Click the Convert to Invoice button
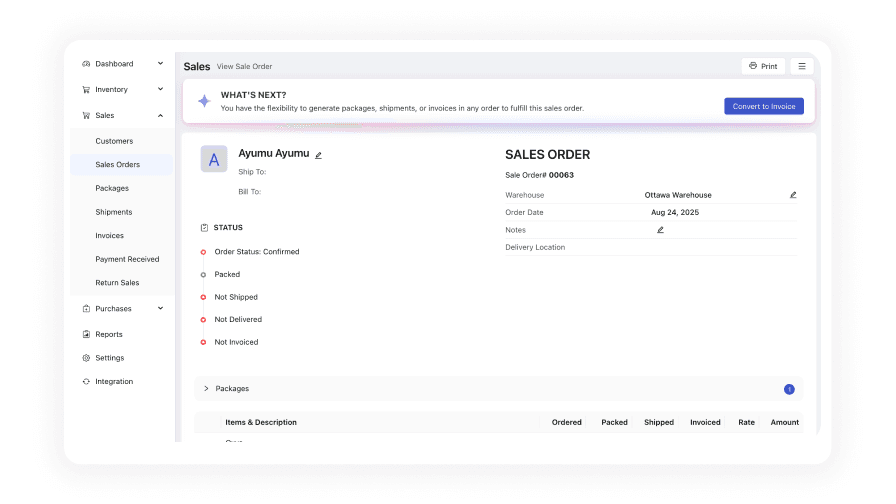Viewport: 896px width, 504px height. click(x=763, y=106)
